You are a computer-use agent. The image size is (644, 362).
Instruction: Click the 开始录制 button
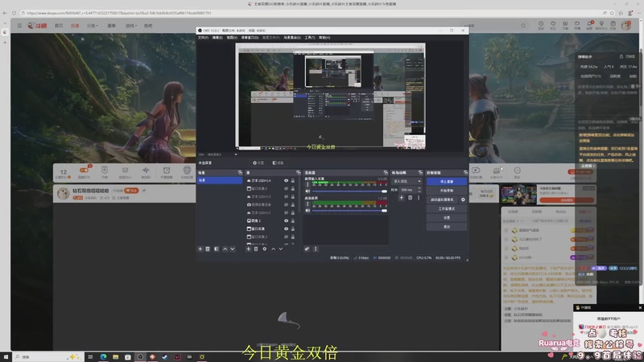click(x=447, y=191)
